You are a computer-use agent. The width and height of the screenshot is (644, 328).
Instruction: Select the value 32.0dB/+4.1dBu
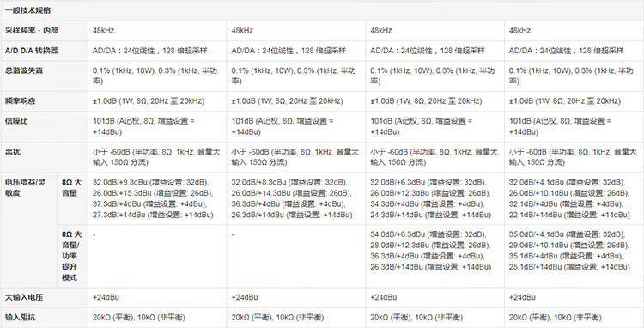(x=536, y=182)
